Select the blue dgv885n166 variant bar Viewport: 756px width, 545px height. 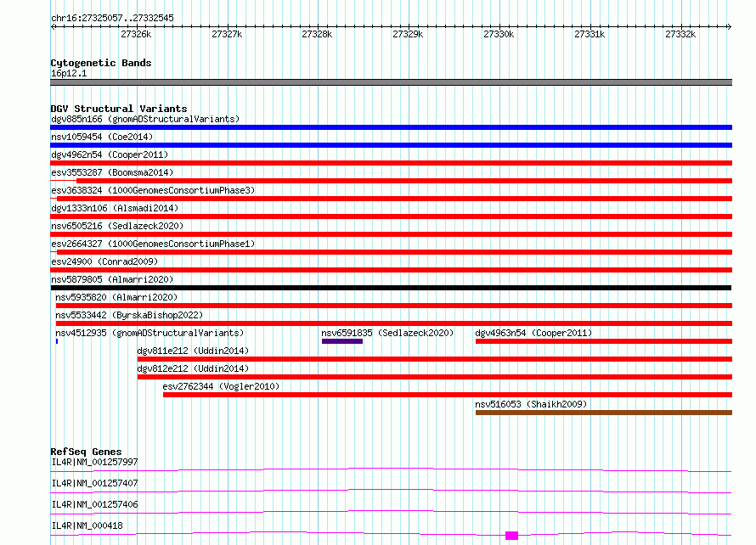pos(391,127)
